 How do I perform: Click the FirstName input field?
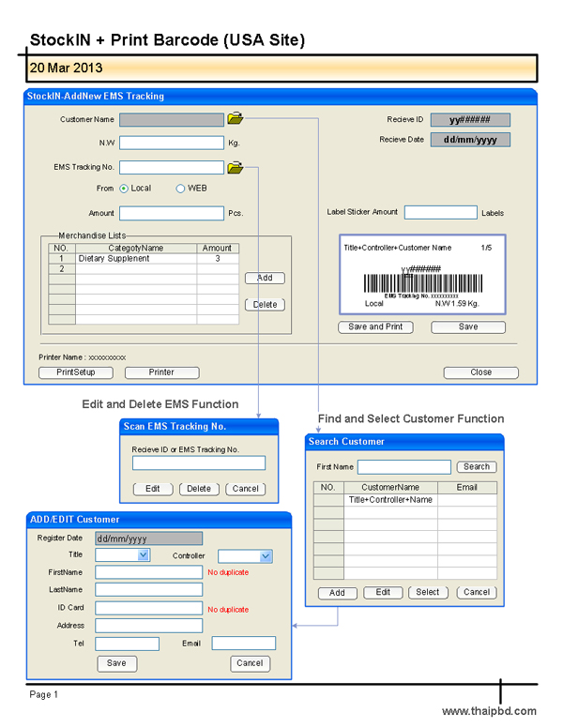coord(148,572)
